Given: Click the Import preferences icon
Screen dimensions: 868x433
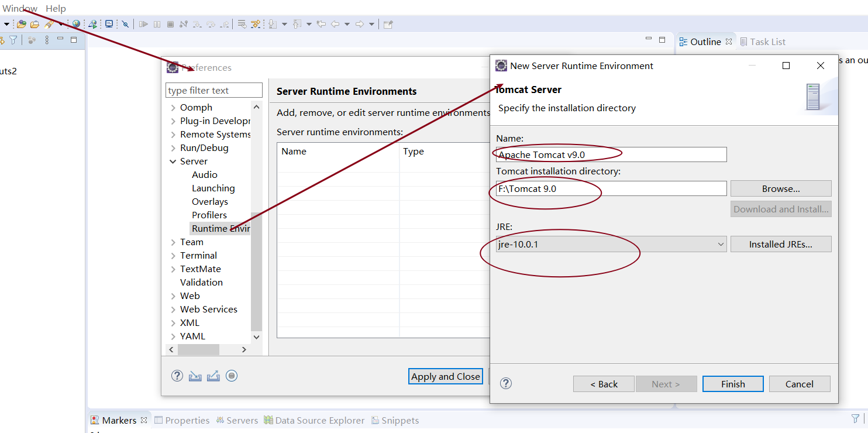Looking at the screenshot, I should [195, 376].
